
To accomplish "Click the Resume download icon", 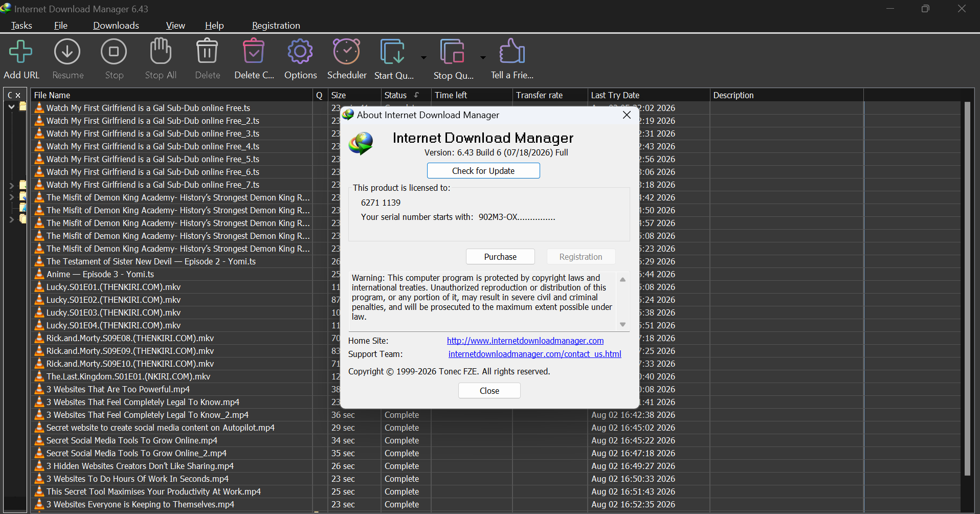I will (x=68, y=52).
